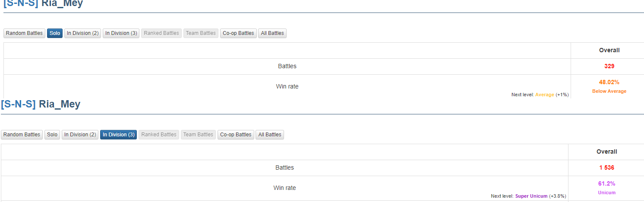This screenshot has height=202, width=644.
Task: Click the highlighted In Division (3) tab
Action: pos(119,135)
